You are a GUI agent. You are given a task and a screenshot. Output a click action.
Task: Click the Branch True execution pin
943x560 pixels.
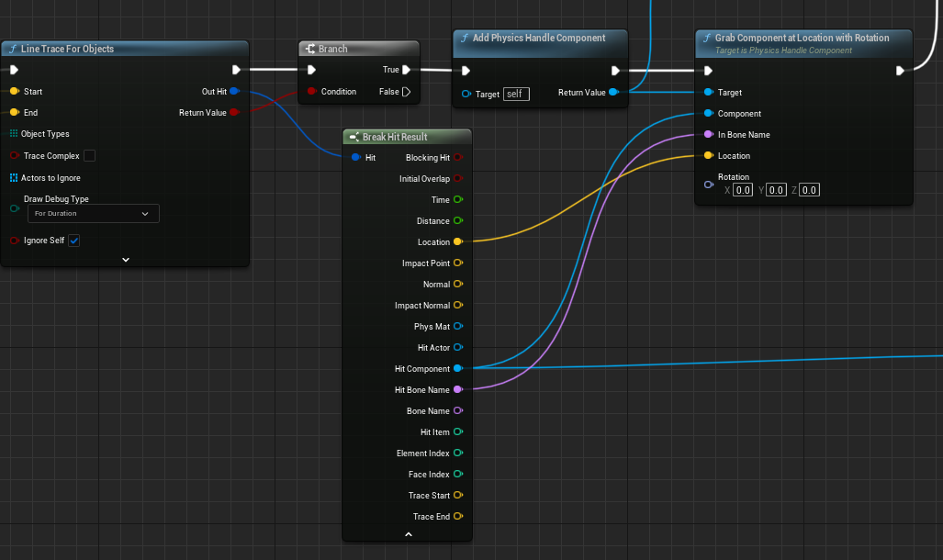click(x=407, y=70)
